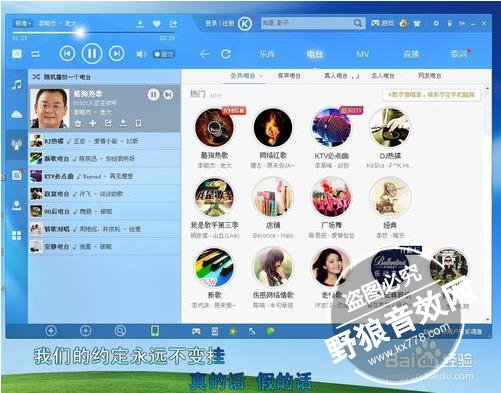Select 安静电台 row in the station list
The image size is (501, 393).
click(104, 247)
